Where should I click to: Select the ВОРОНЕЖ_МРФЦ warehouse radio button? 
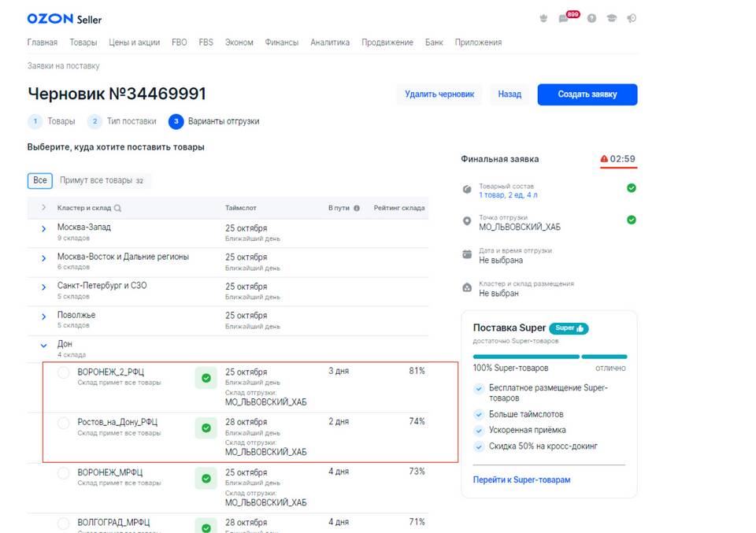tap(64, 473)
